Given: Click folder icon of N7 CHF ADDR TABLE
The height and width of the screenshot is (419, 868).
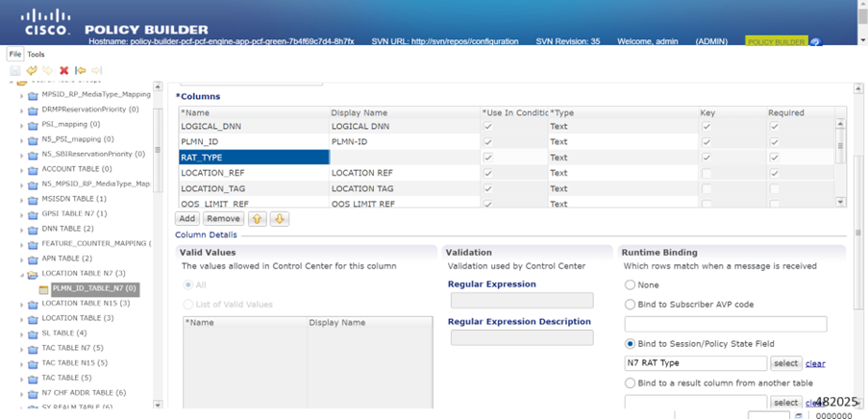Looking at the screenshot, I should 33,394.
